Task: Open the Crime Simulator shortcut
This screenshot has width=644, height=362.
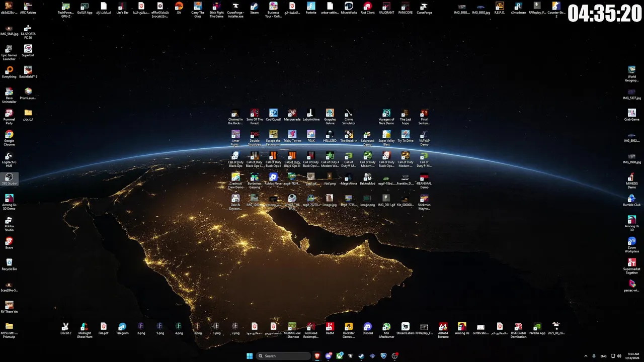Action: click(x=349, y=117)
